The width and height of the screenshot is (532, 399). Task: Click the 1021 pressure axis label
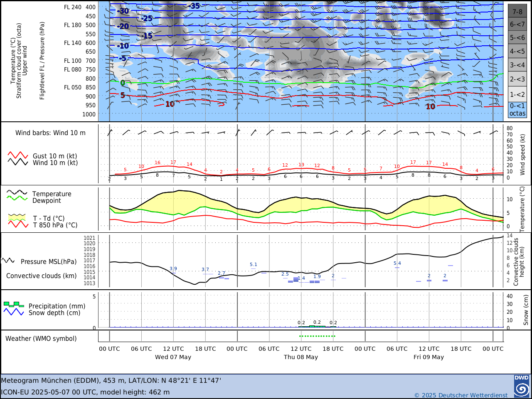[x=89, y=238]
